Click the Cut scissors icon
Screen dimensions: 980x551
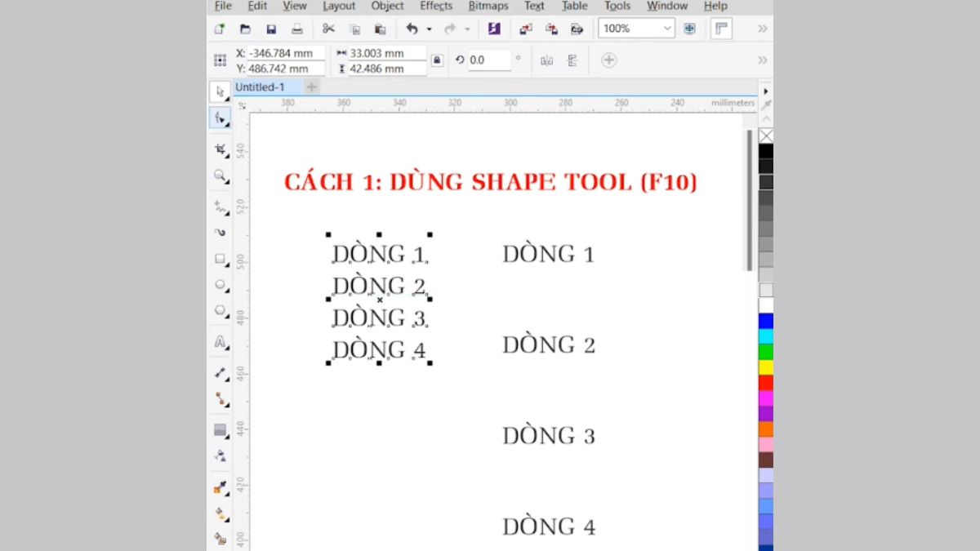coord(328,29)
